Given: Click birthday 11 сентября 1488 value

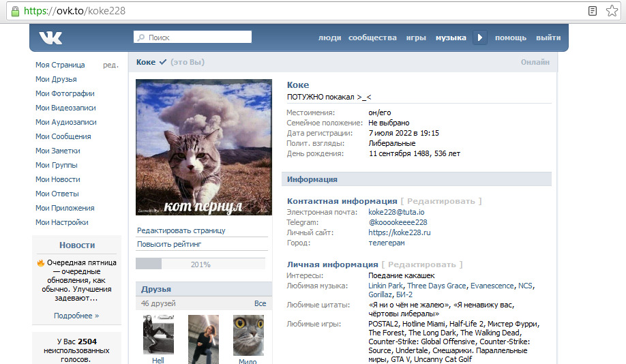Looking at the screenshot, I should pos(414,153).
